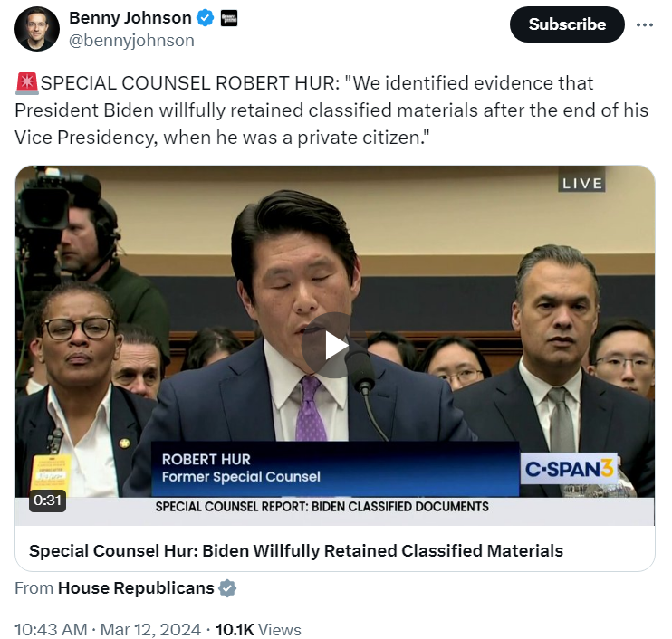Open the three-dot more options menu
This screenshot has width=672, height=639.
645,24
